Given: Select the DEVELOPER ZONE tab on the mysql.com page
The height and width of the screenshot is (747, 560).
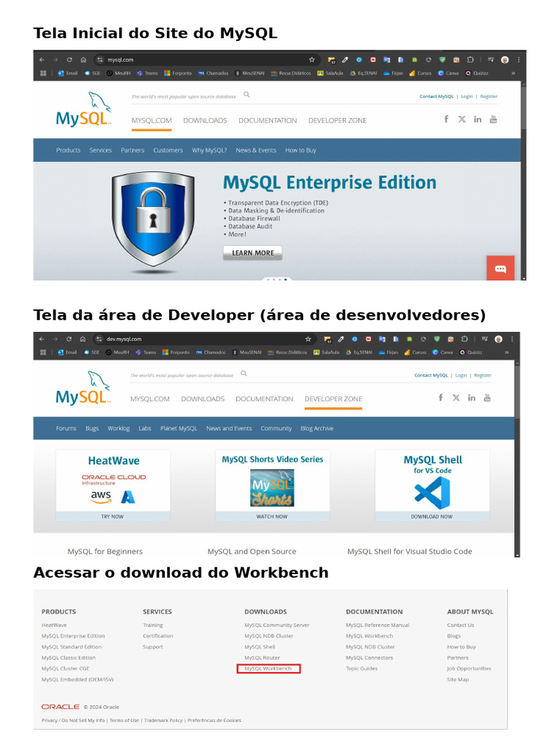Looking at the screenshot, I should [338, 120].
